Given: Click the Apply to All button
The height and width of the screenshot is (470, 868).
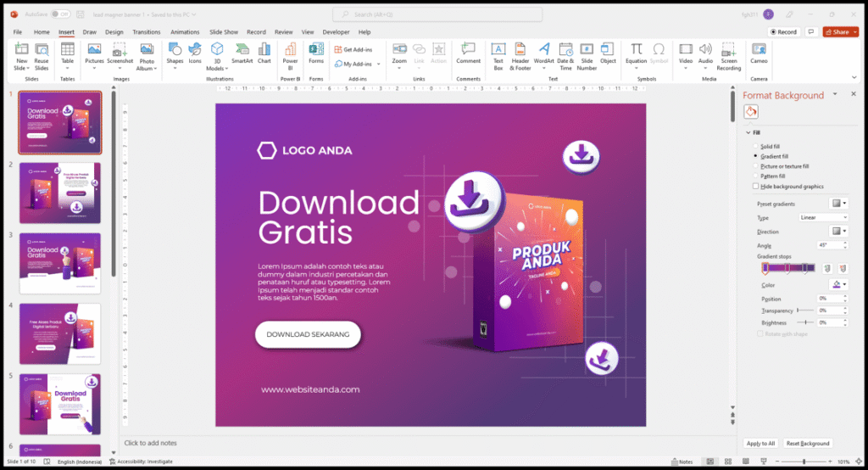Looking at the screenshot, I should tap(760, 444).
